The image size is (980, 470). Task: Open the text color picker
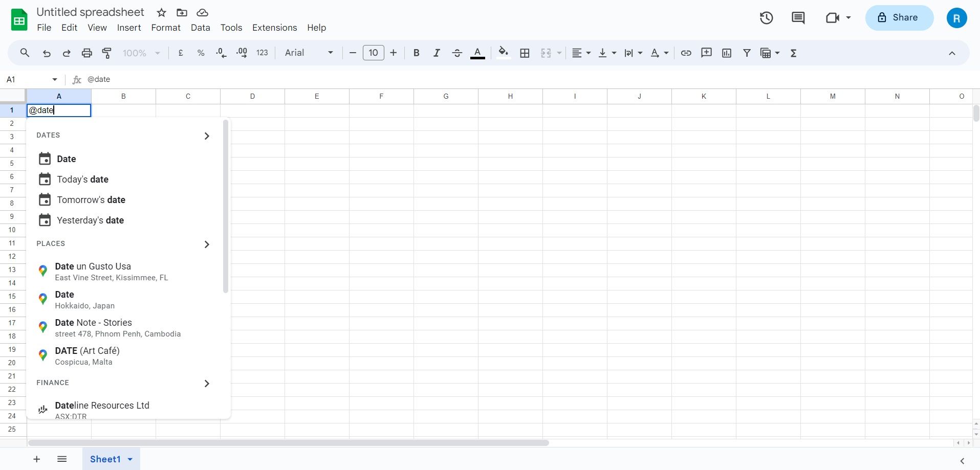(477, 53)
